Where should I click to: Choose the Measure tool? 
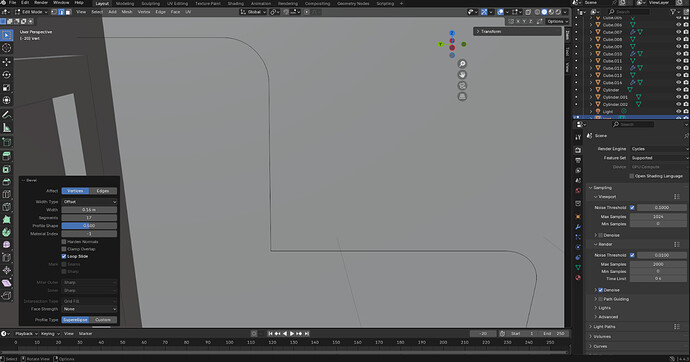(x=7, y=128)
